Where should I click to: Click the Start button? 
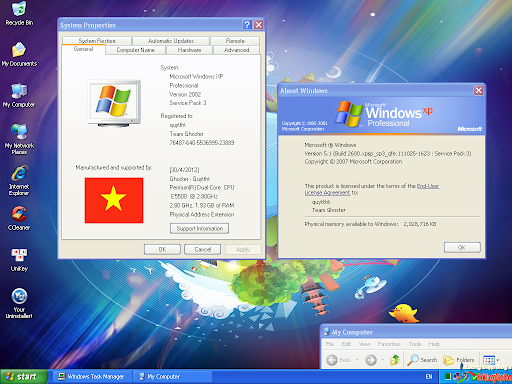click(x=23, y=377)
